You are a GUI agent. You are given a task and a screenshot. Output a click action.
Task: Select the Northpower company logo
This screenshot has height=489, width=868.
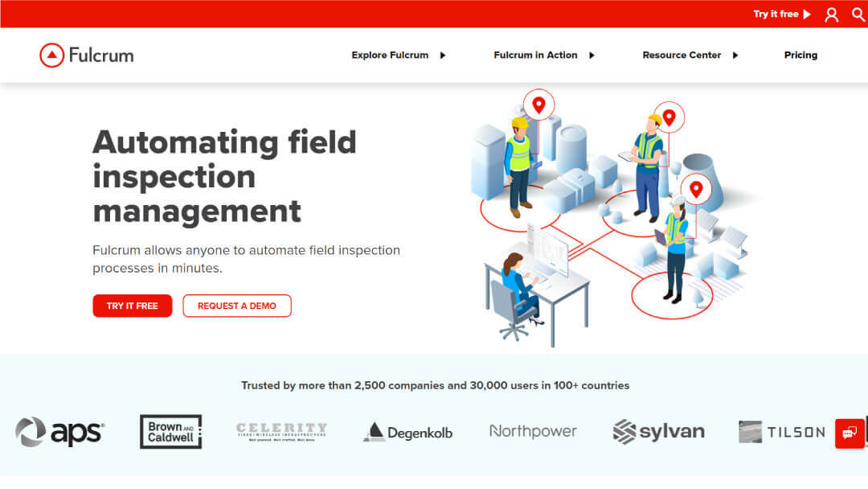(533, 431)
